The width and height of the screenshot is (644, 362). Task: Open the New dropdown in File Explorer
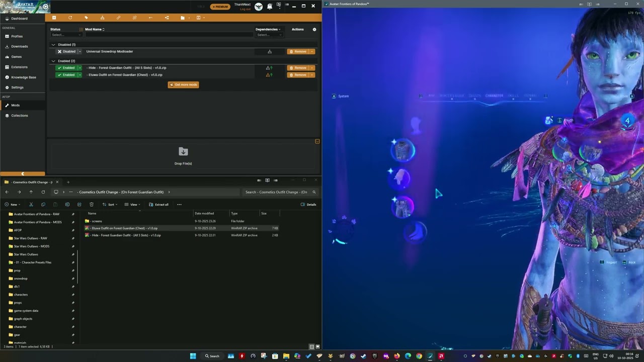point(12,205)
